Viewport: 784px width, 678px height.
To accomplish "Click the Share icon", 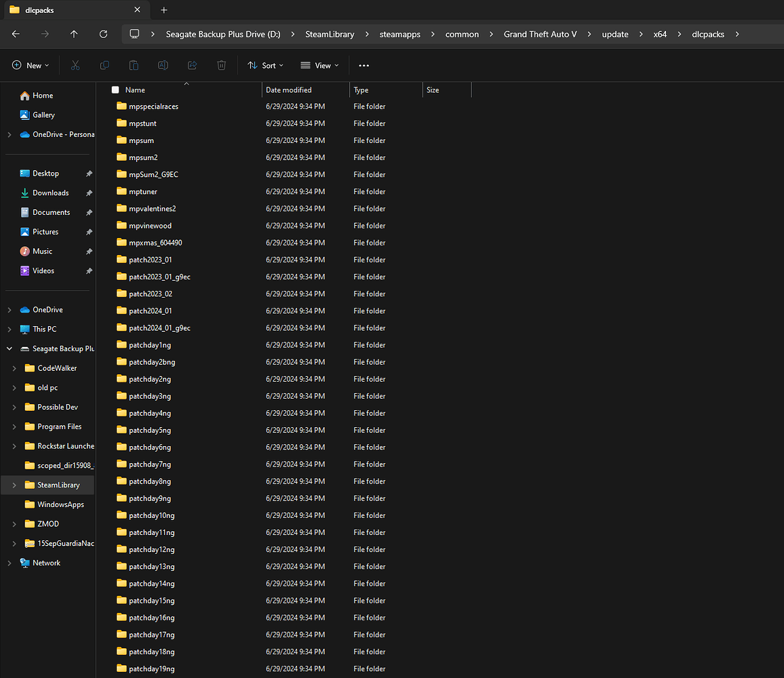I will point(192,65).
